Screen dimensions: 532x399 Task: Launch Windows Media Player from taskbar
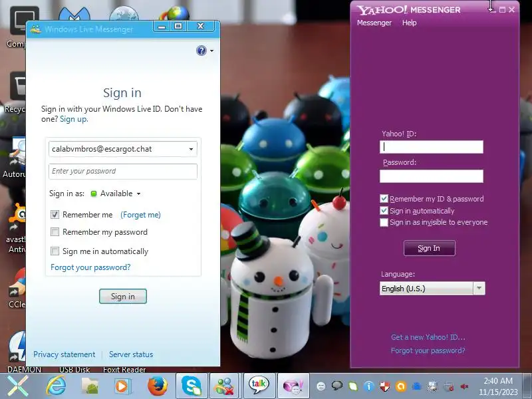pos(122,386)
